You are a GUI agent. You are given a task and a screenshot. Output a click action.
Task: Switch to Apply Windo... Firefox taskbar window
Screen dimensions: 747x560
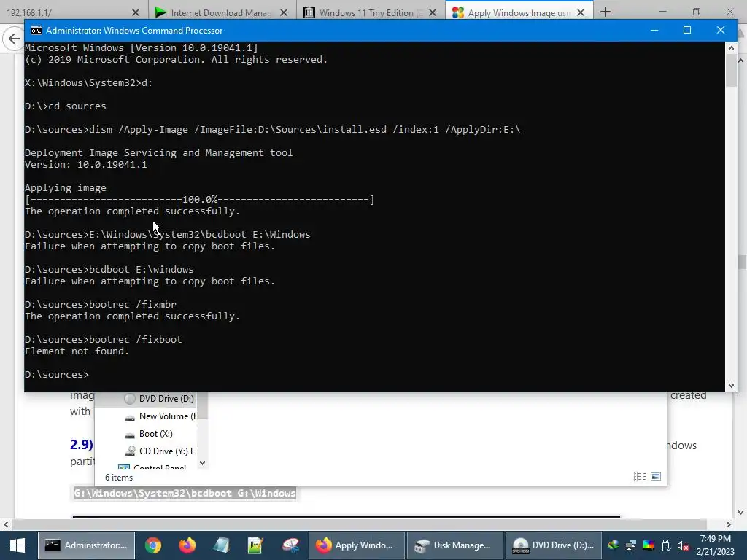[x=357, y=545]
